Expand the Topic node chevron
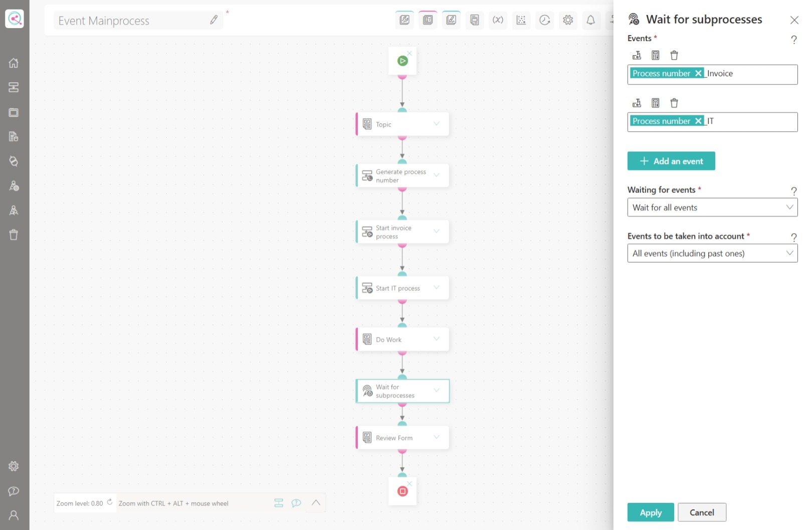Screen dimensions: 812x530 437,123
